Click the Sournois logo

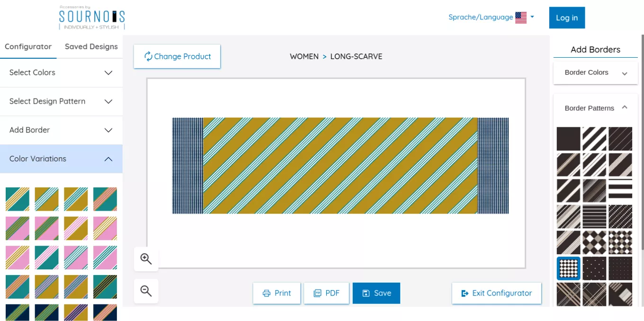pyautogui.click(x=92, y=18)
